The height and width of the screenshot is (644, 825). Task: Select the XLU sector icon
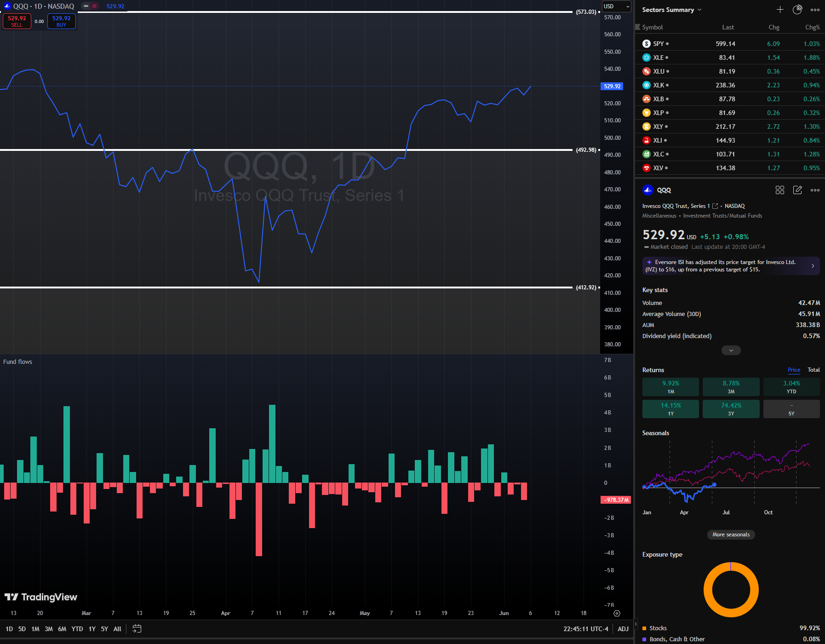pos(647,71)
